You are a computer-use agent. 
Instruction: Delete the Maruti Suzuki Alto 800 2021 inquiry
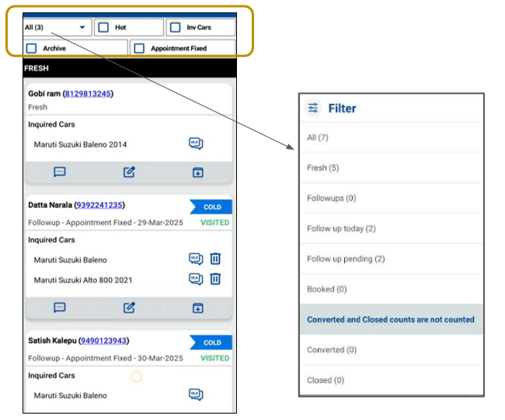[215, 279]
